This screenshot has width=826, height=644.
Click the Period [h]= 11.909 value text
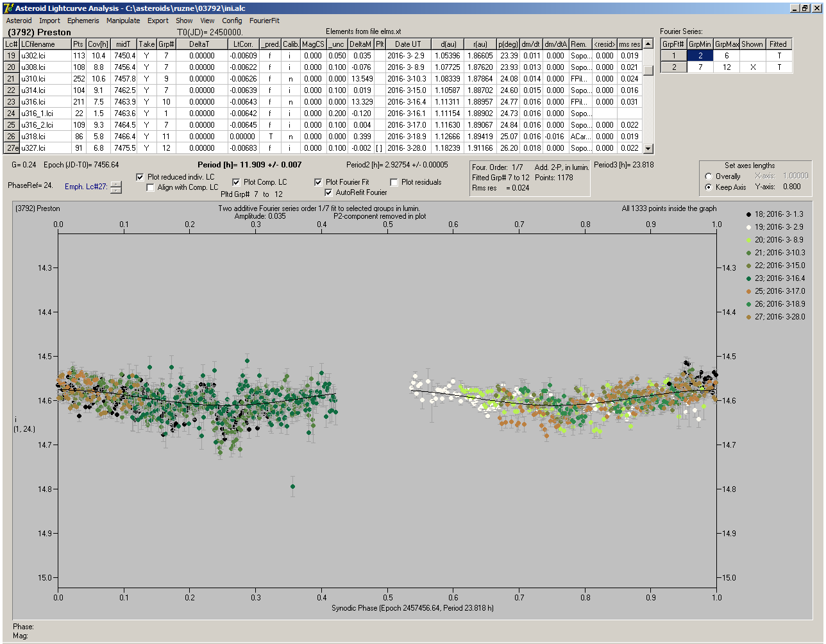pyautogui.click(x=249, y=165)
